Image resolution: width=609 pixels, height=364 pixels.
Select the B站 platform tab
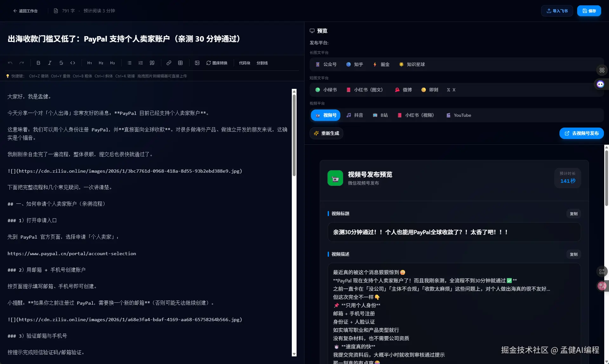point(380,115)
